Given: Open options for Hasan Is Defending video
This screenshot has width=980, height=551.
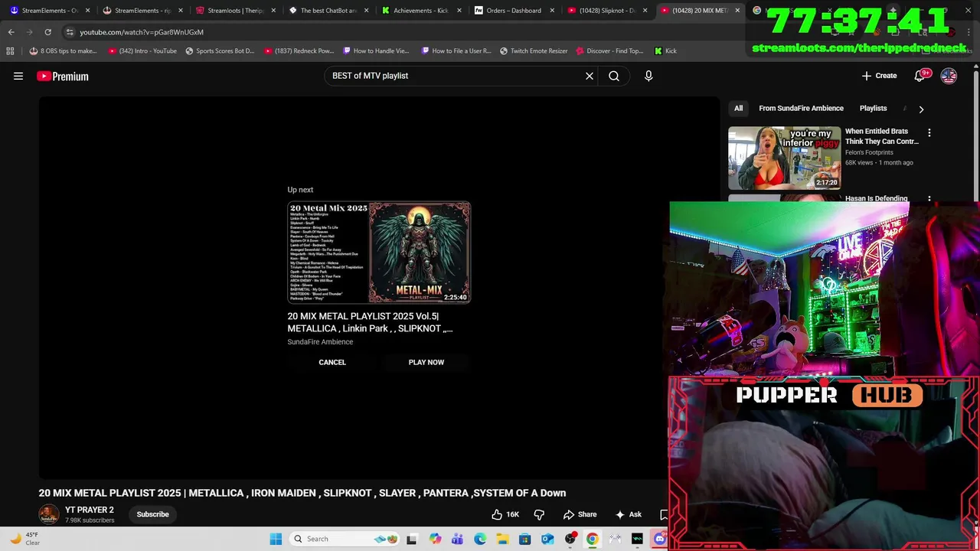Looking at the screenshot, I should tap(929, 199).
